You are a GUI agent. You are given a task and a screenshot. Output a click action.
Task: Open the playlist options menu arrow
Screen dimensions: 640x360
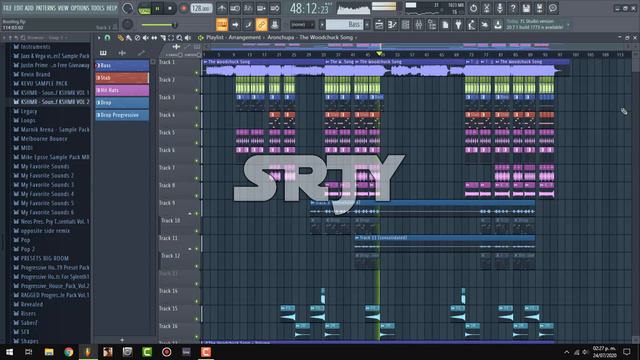click(99, 38)
